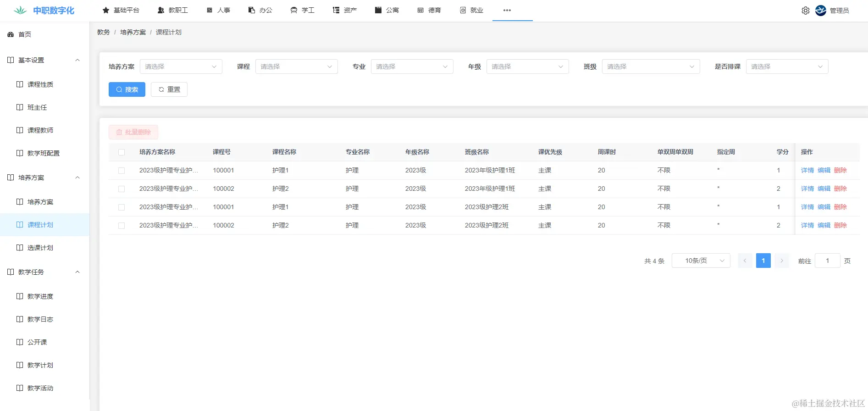Open the 专业 filter dropdown
Image resolution: width=868 pixels, height=411 pixels.
[x=412, y=67]
